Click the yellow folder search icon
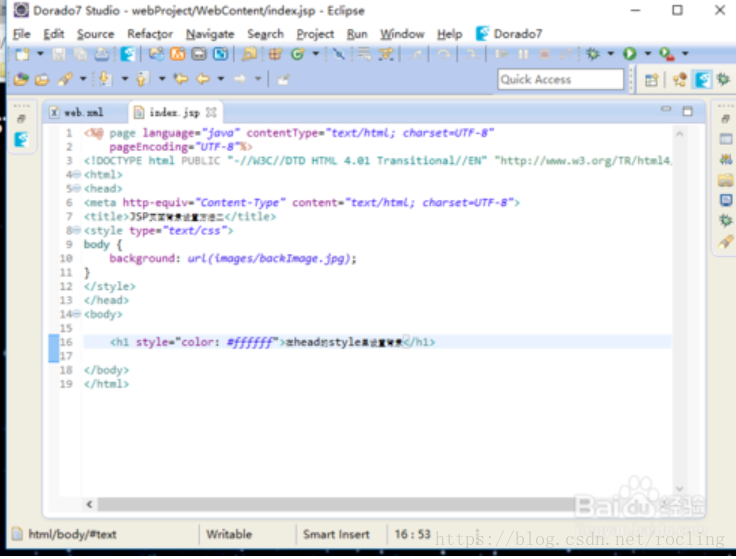Viewport: 736px width, 559px height. [249, 54]
